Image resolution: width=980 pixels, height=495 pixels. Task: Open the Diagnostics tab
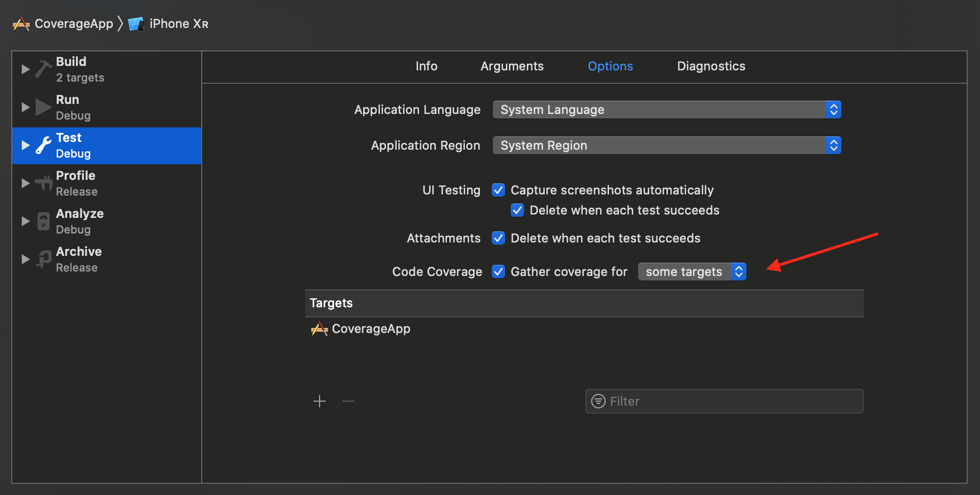(x=711, y=66)
